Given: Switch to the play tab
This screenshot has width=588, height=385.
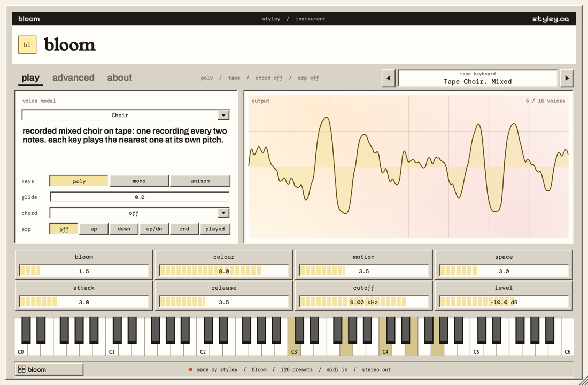Looking at the screenshot, I should [x=30, y=78].
